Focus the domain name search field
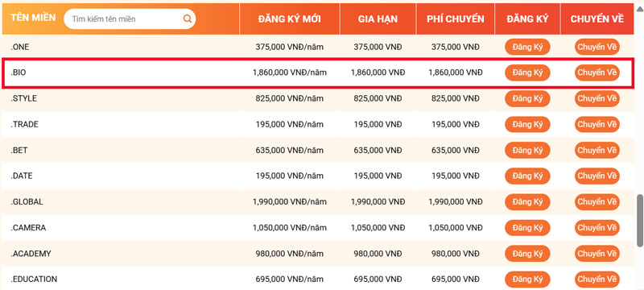Image resolution: width=644 pixels, height=290 pixels. [x=130, y=19]
